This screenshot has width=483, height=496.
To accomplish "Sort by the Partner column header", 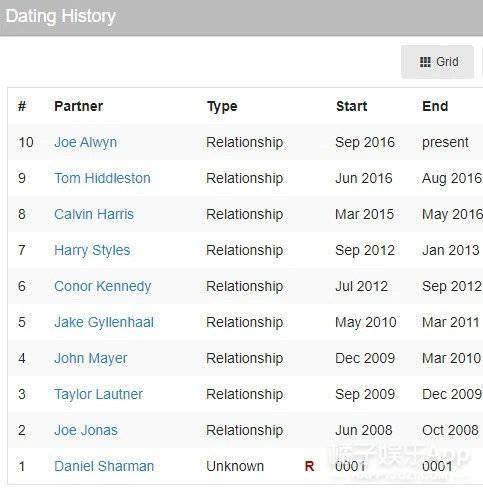I will tap(79, 106).
